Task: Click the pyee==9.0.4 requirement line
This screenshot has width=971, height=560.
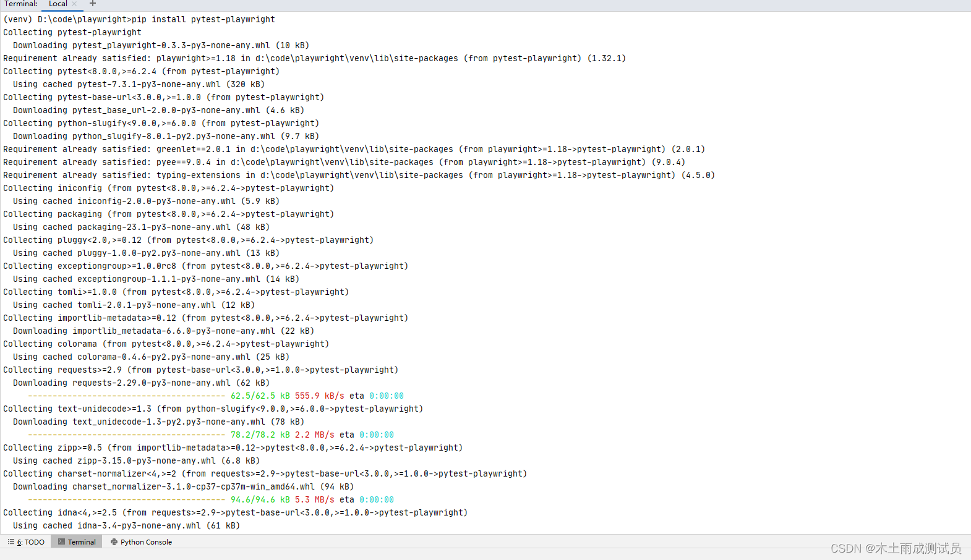Action: 344,162
